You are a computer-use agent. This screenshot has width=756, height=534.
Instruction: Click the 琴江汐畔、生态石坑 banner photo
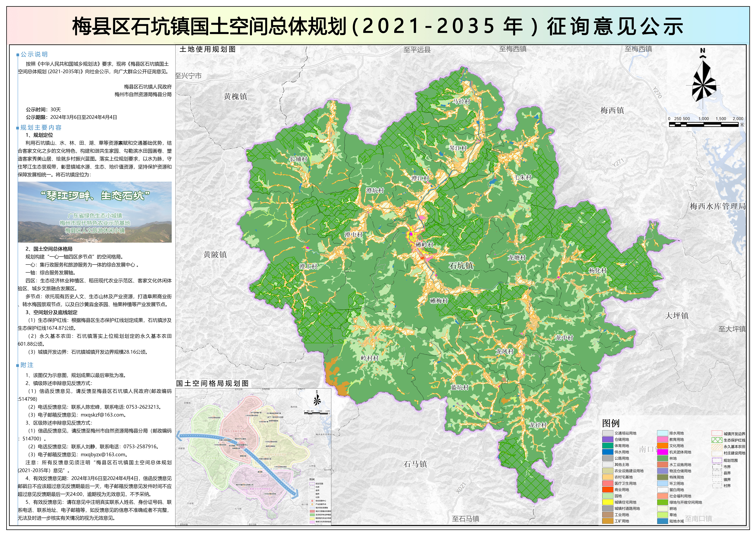pos(95,212)
